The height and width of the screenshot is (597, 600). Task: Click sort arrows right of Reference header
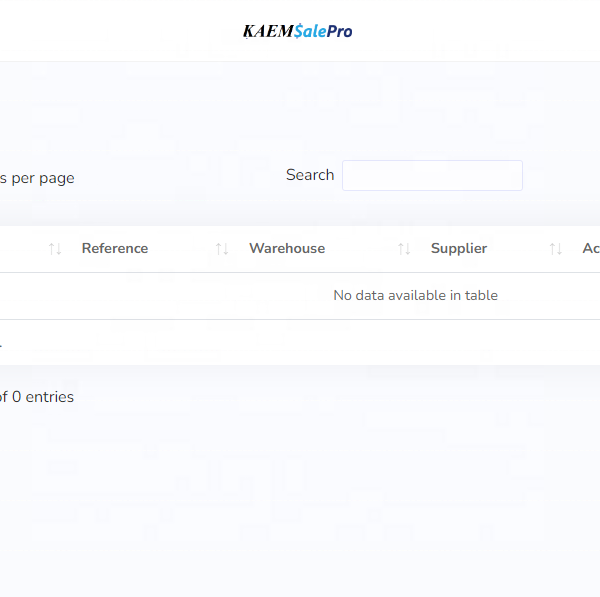(222, 249)
